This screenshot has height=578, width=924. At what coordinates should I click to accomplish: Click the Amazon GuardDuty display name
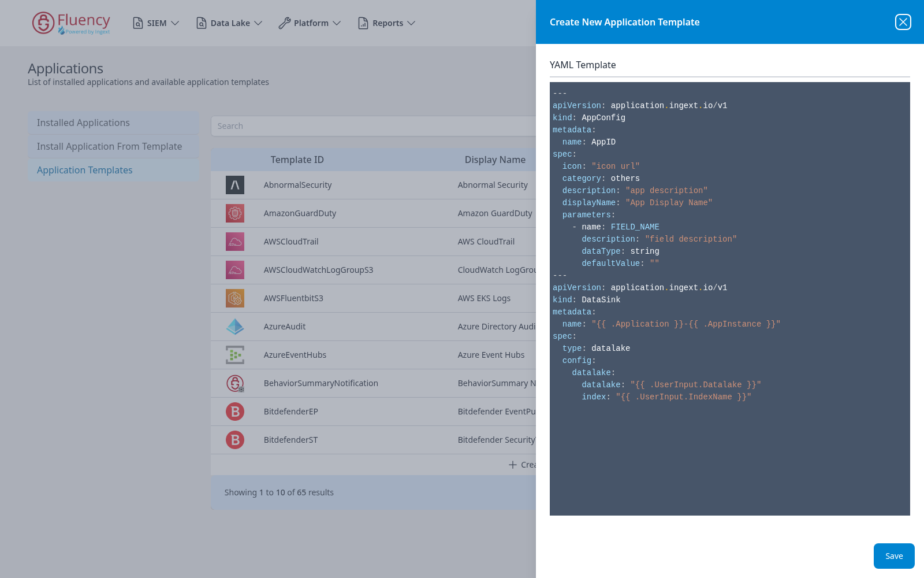coord(495,213)
